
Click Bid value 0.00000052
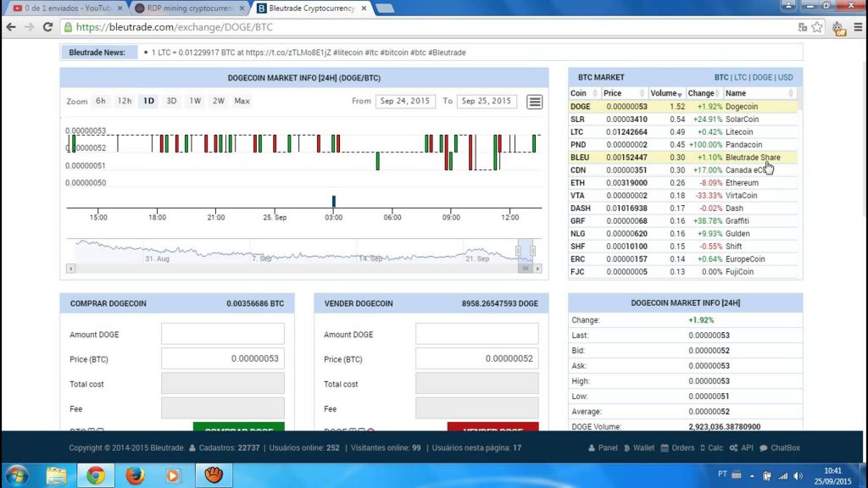pyautogui.click(x=709, y=350)
